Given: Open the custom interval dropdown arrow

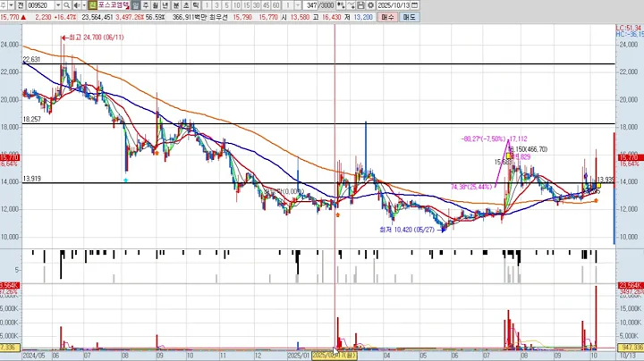Looking at the screenshot, I should pyautogui.click(x=297, y=5).
